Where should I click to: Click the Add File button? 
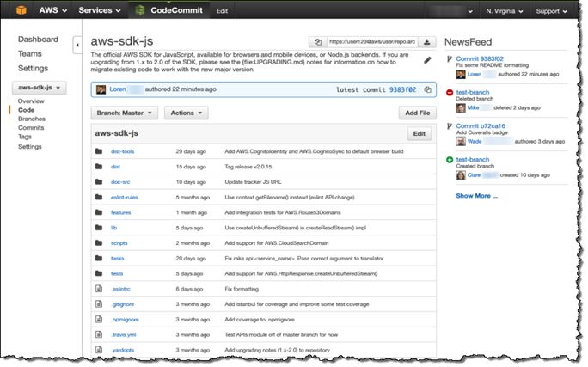418,113
